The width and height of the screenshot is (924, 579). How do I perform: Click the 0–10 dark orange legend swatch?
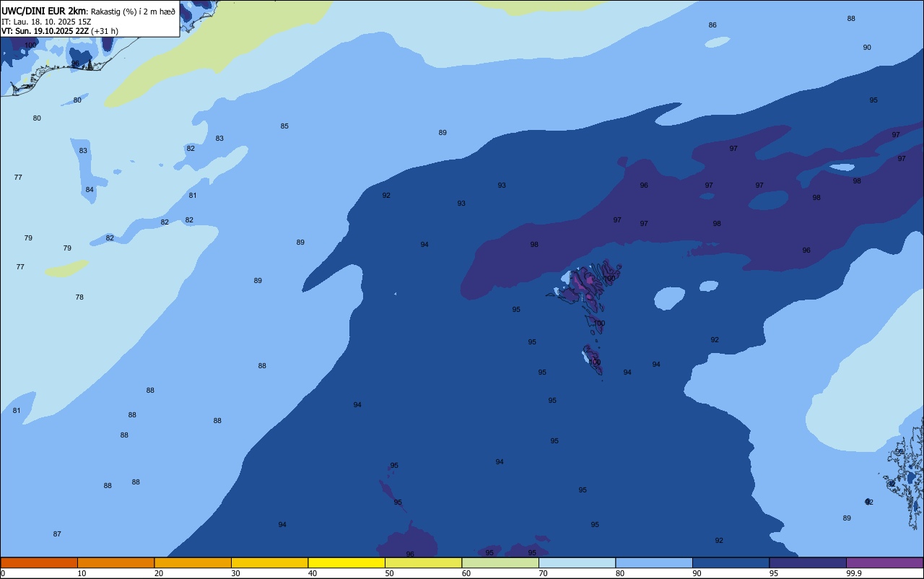39,562
